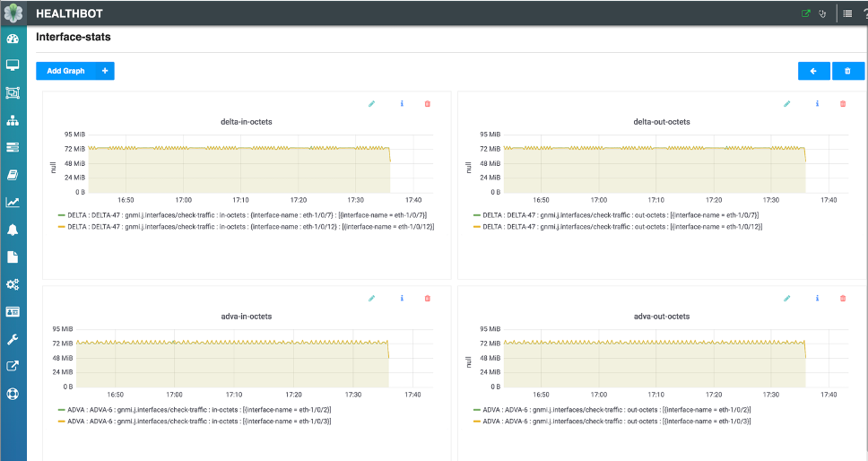Open the network hierarchy sitemap icon
Image resolution: width=868 pixels, height=461 pixels.
tap(13, 120)
